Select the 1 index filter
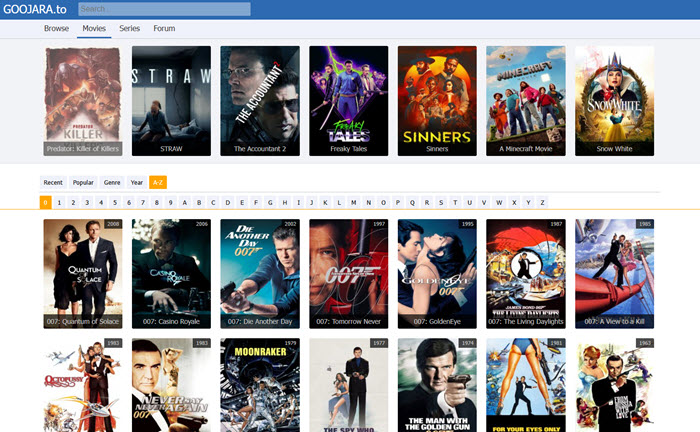This screenshot has width=700, height=432. click(59, 203)
